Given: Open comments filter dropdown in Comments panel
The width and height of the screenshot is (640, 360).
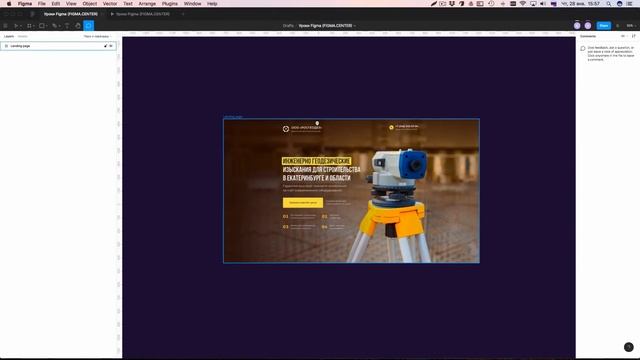Looking at the screenshot, I should pyautogui.click(x=623, y=36).
